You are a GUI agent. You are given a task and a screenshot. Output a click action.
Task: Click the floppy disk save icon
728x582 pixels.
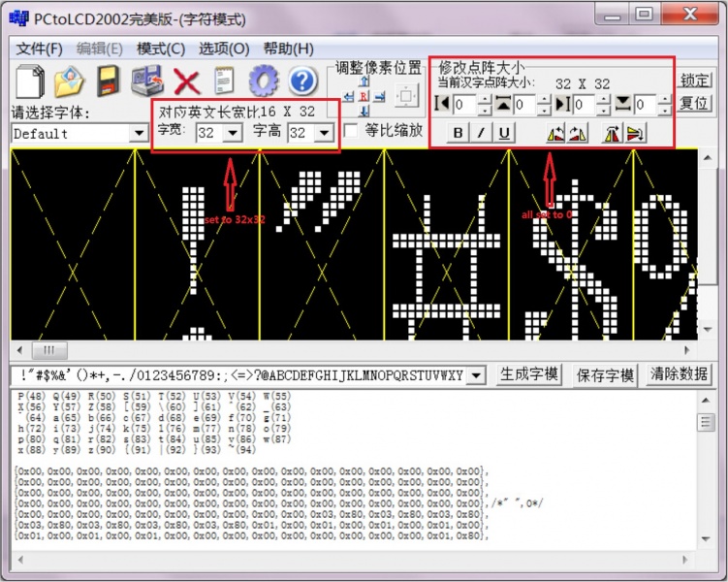pos(108,81)
